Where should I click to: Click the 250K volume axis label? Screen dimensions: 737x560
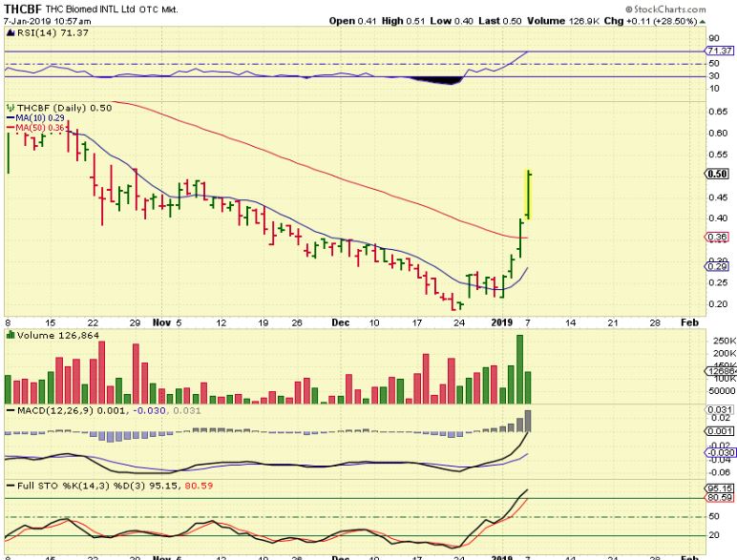click(725, 341)
